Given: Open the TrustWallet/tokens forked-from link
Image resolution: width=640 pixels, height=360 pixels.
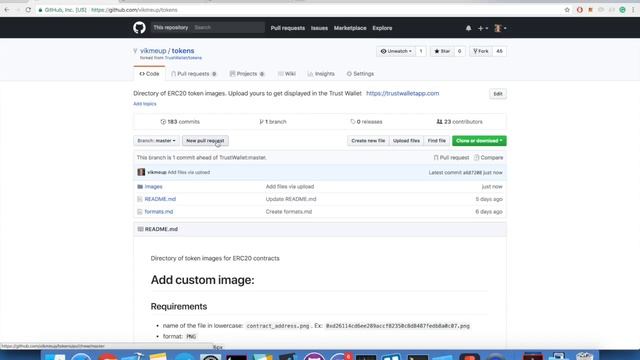Looking at the screenshot, I should [x=183, y=58].
